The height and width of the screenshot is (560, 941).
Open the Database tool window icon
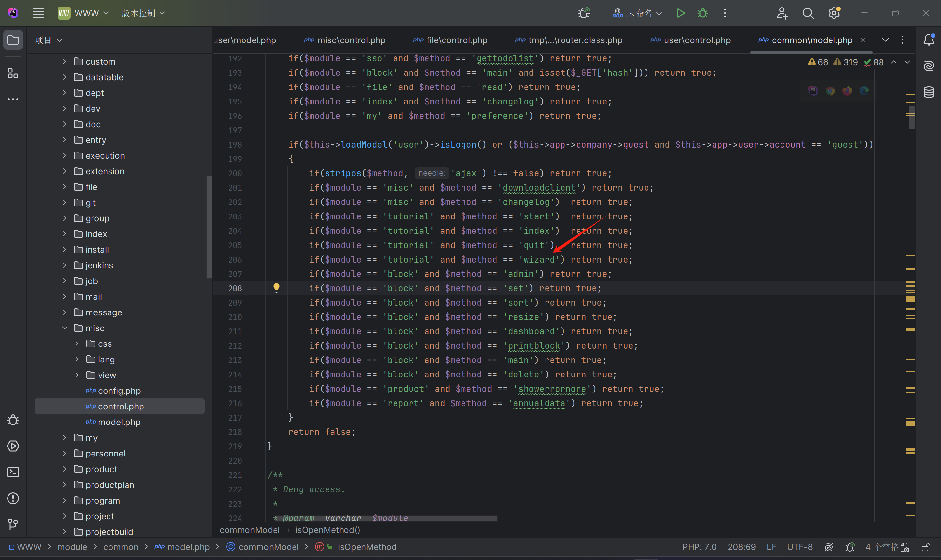click(x=929, y=92)
